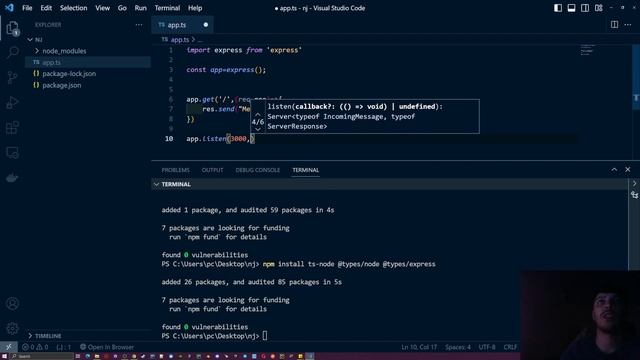Click Spaces: 4 indentation status
640x360 pixels.
[458, 347]
